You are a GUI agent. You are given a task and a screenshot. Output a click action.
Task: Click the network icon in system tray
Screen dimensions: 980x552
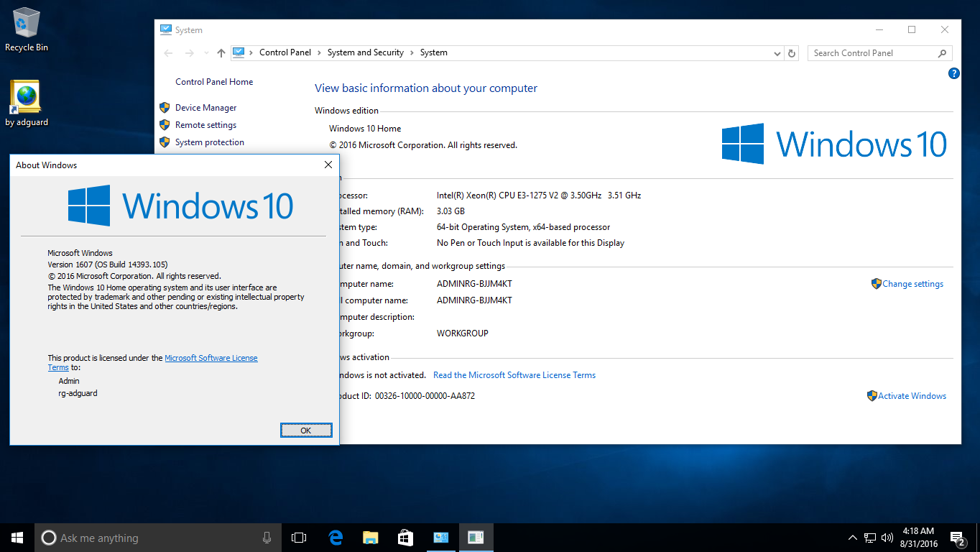[870, 538]
